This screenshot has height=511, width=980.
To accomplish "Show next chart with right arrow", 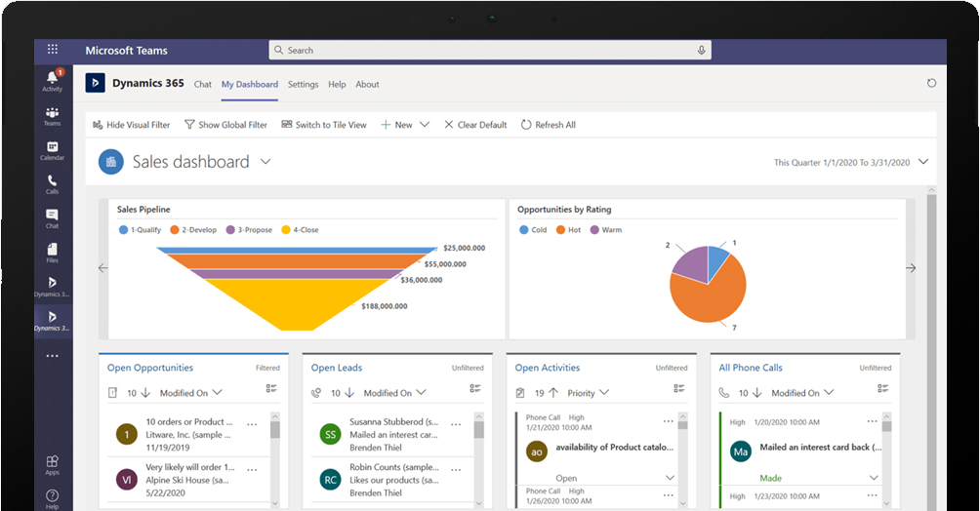I will [911, 268].
